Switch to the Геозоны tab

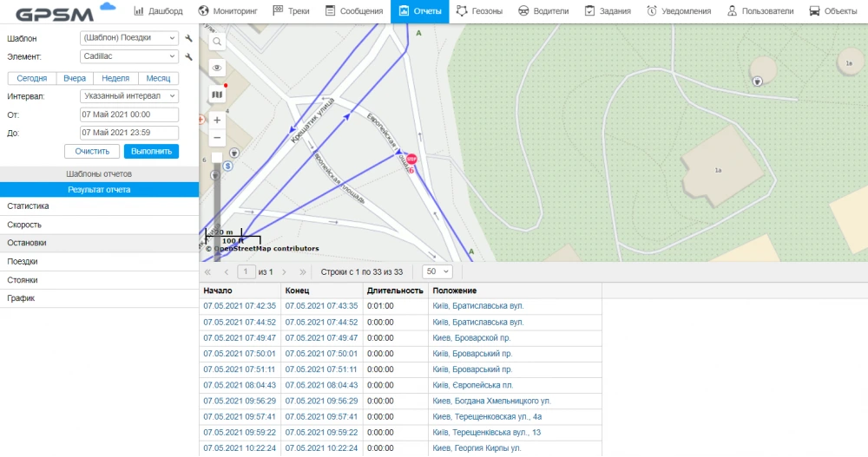coord(479,11)
